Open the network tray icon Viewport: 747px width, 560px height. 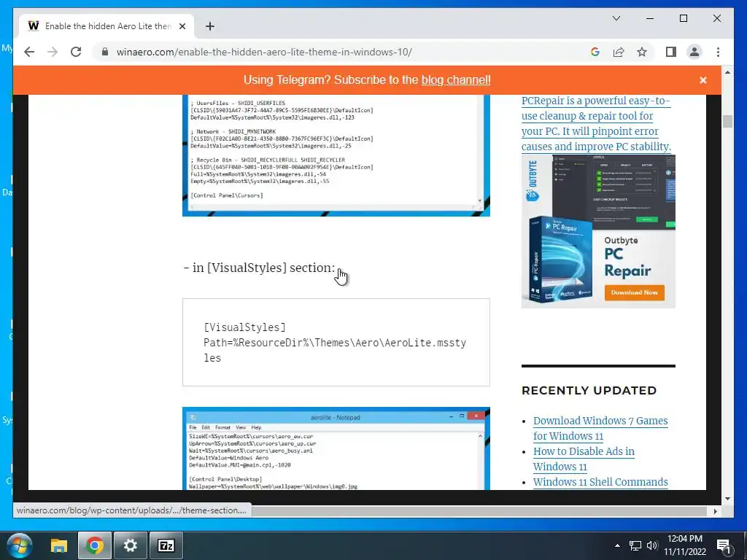635,545
